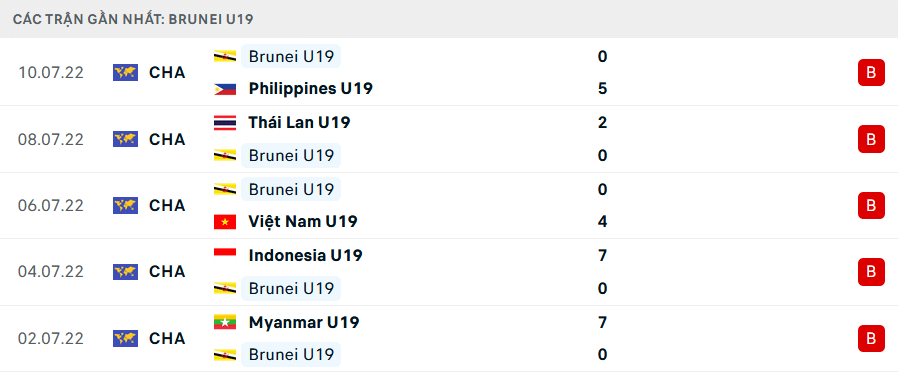Click the Vietnam flag icon

click(x=225, y=222)
